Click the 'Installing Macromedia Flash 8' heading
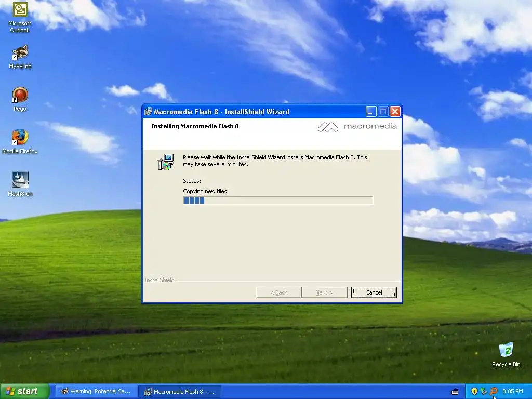Screen dimensions: 532x399 (195, 126)
